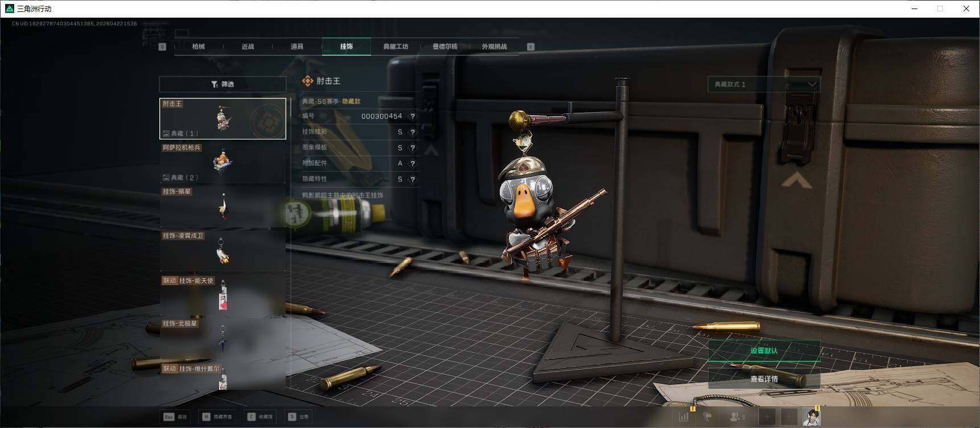Open the 筛选 filter button
The height and width of the screenshot is (428, 980).
coord(223,84)
